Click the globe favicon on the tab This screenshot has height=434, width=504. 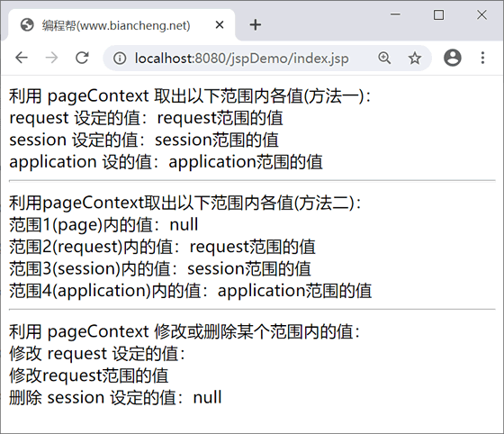27,24
